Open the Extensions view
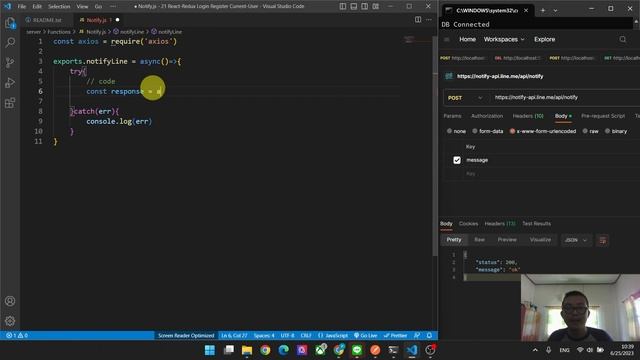The image size is (640, 360). click(x=10, y=102)
